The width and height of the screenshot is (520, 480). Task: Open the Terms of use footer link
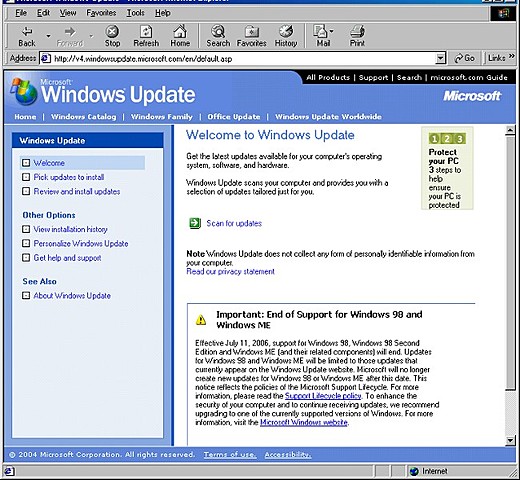pyautogui.click(x=230, y=455)
